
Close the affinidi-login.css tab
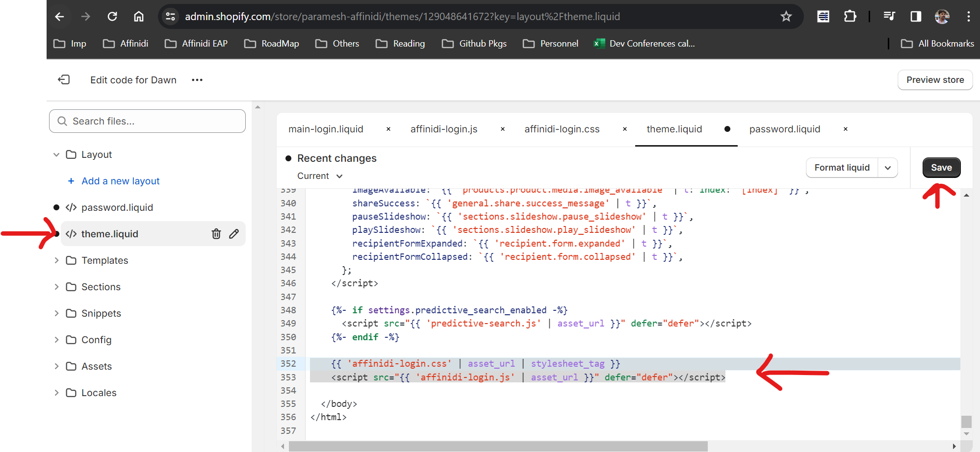click(625, 129)
